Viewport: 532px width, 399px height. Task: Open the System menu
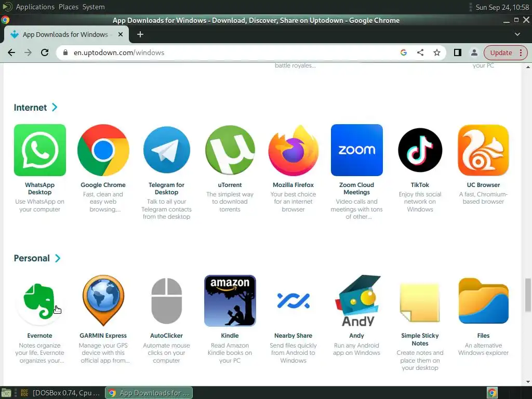(94, 7)
